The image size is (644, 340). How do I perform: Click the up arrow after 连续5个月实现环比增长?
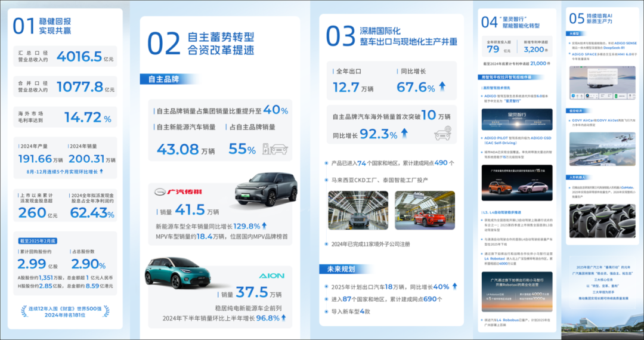[101, 171]
